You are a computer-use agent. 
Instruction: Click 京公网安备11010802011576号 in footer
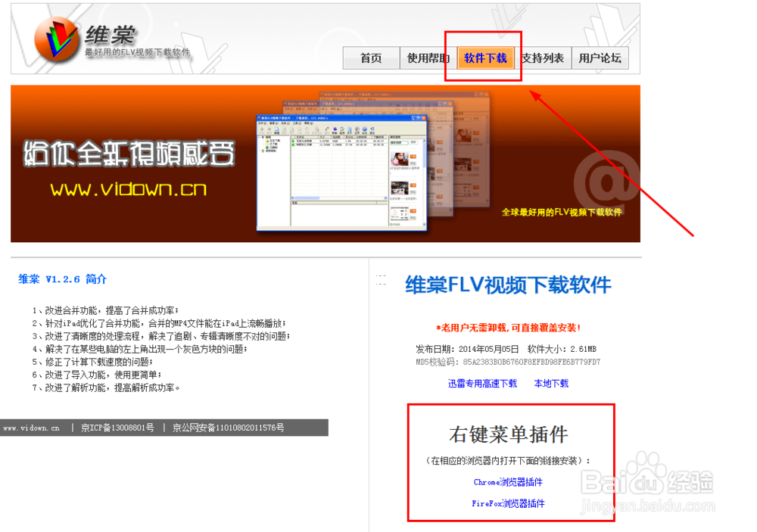[x=229, y=428]
